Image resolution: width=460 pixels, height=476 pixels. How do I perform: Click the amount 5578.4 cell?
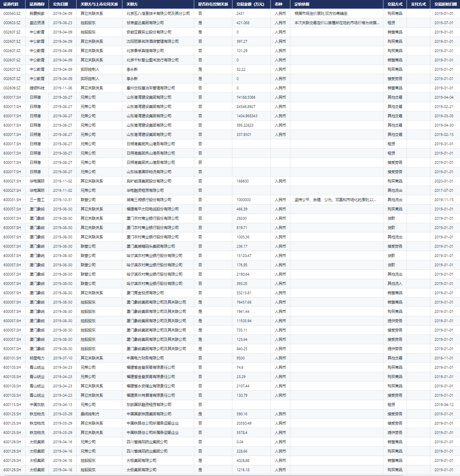(x=242, y=433)
